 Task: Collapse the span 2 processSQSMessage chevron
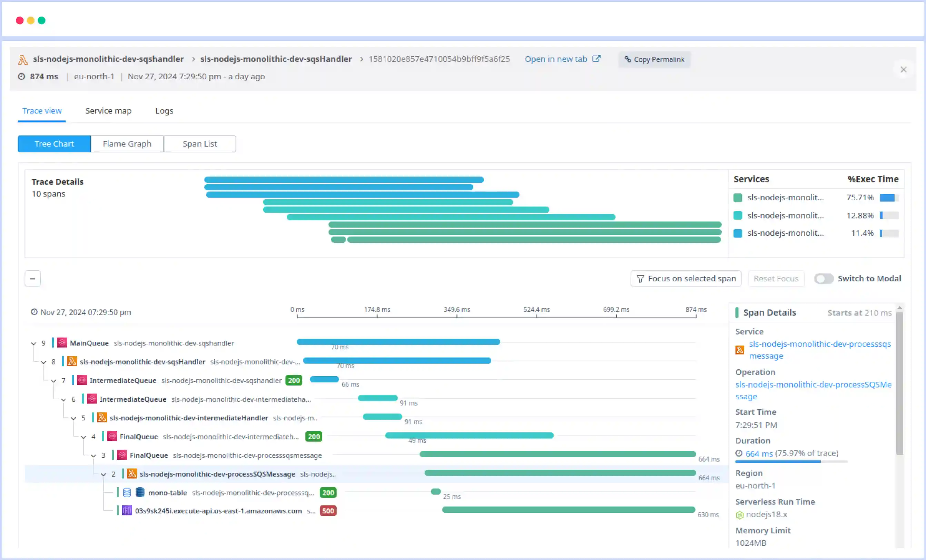(x=104, y=474)
